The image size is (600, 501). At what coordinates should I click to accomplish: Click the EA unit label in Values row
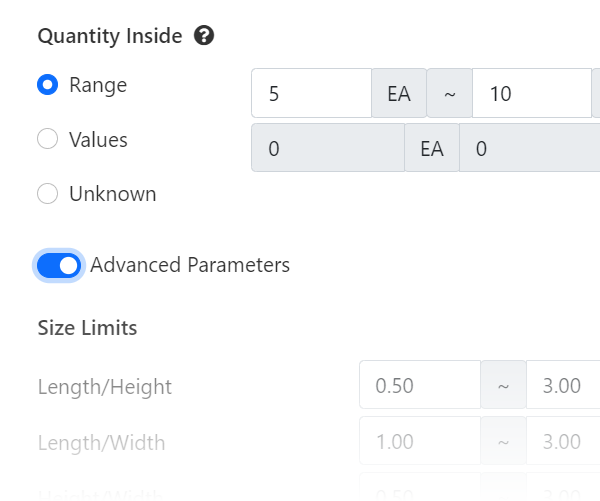431,149
